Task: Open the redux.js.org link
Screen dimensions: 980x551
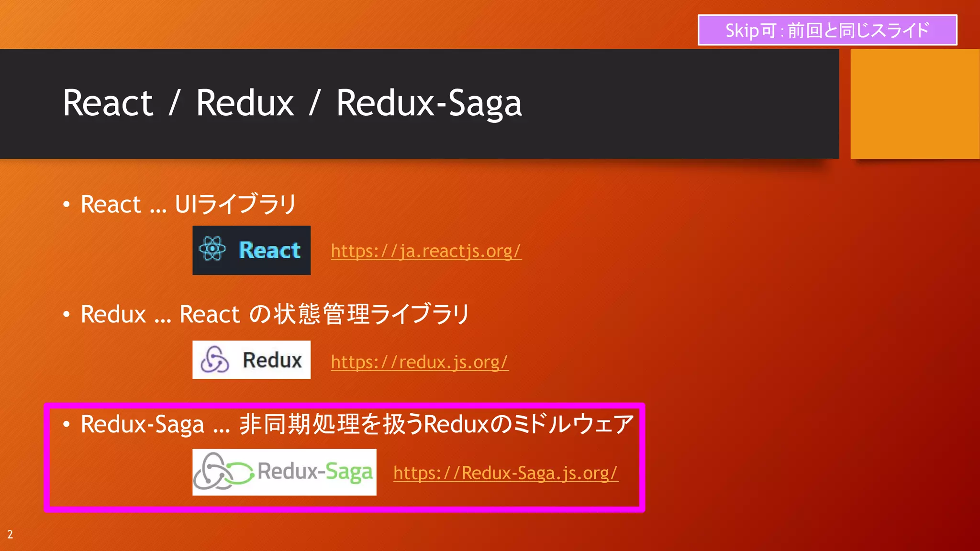Action: [419, 362]
